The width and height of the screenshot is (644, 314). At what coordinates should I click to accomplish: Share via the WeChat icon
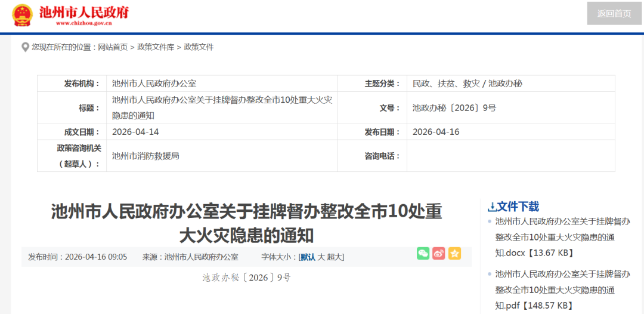click(x=423, y=253)
